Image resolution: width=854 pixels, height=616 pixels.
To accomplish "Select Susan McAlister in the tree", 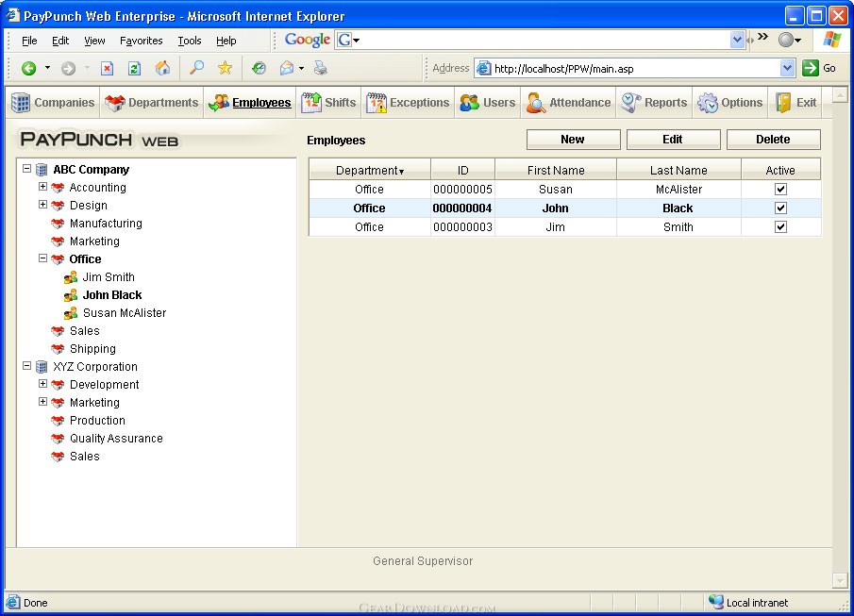I will 124,313.
